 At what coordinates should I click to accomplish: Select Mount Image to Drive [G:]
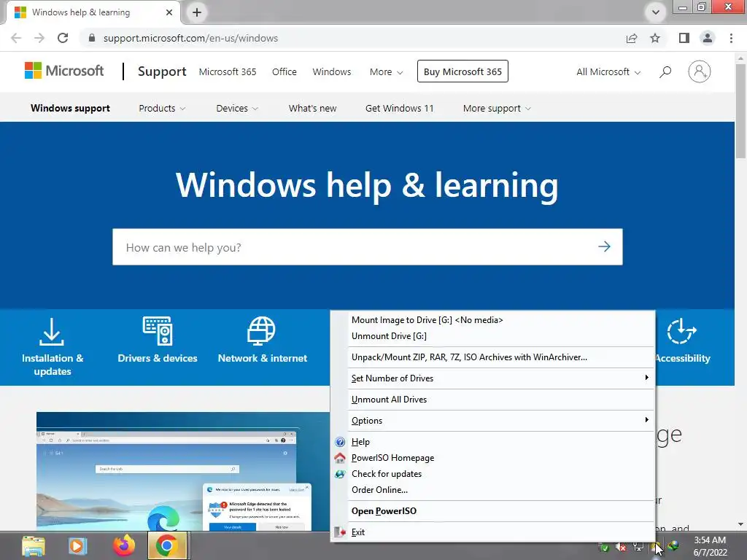(493, 320)
